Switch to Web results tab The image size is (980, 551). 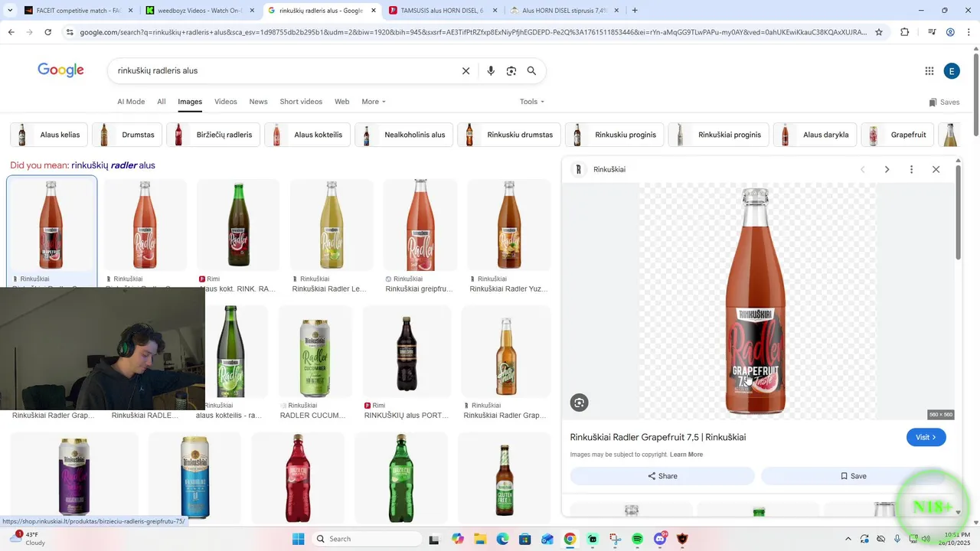pyautogui.click(x=342, y=101)
